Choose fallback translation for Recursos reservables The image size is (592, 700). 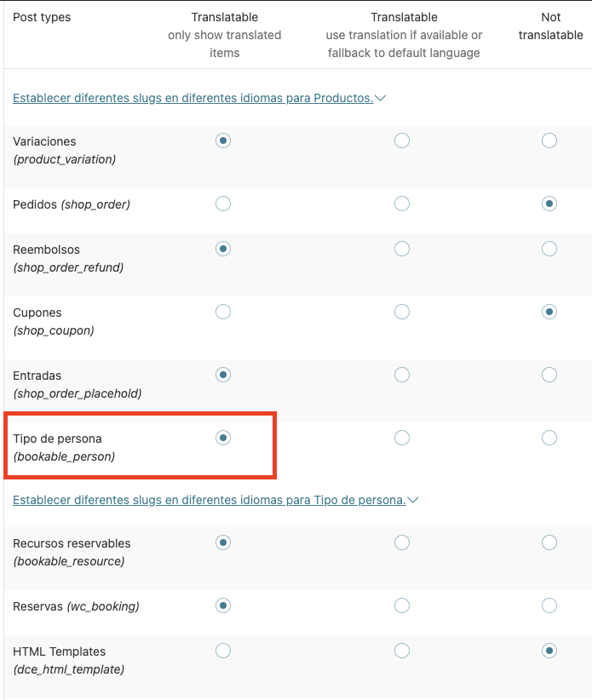tap(402, 542)
